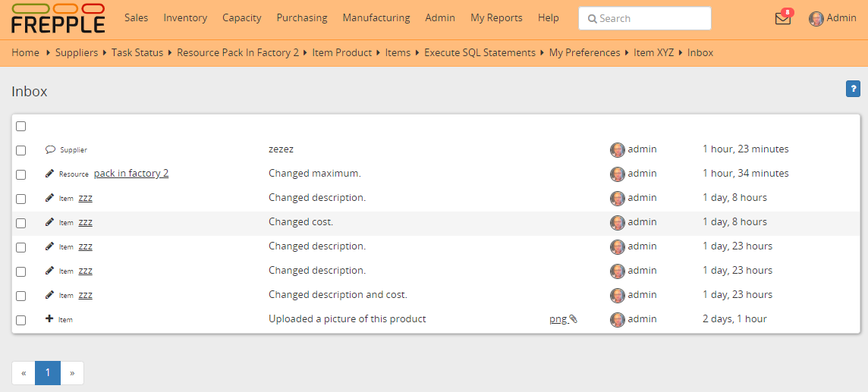Click the comment bubble icon beside Supplier
Image resolution: width=868 pixels, height=392 pixels.
click(50, 149)
